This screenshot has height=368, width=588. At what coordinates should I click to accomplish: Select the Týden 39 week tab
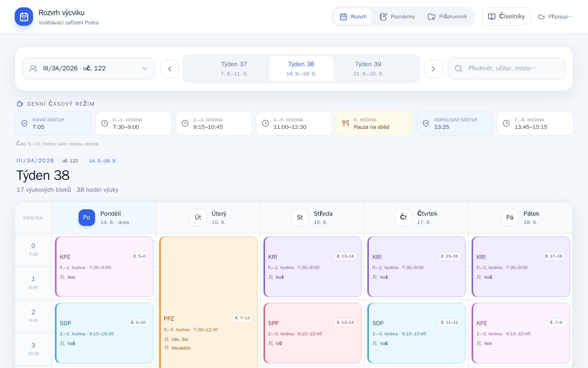coord(368,69)
